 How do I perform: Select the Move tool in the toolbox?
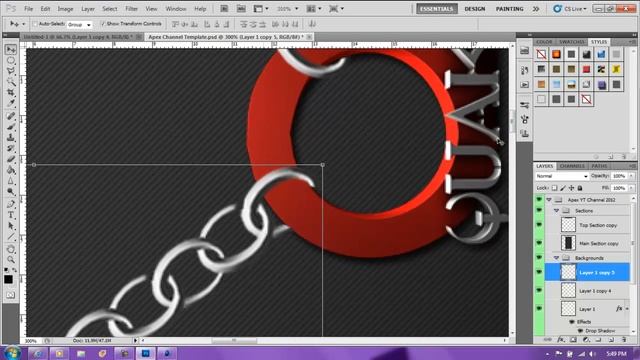pyautogui.click(x=11, y=49)
